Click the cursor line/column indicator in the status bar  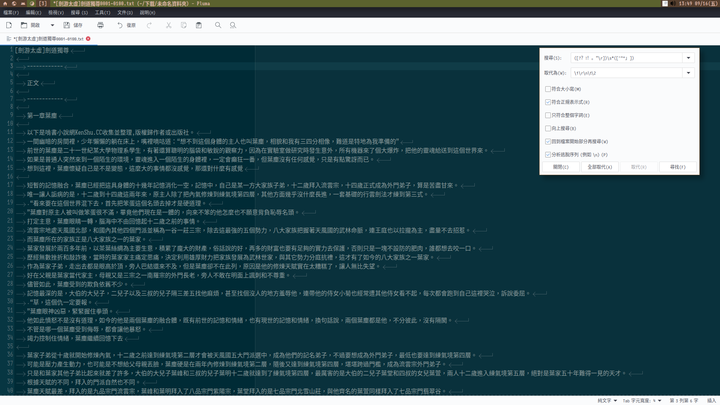click(683, 401)
